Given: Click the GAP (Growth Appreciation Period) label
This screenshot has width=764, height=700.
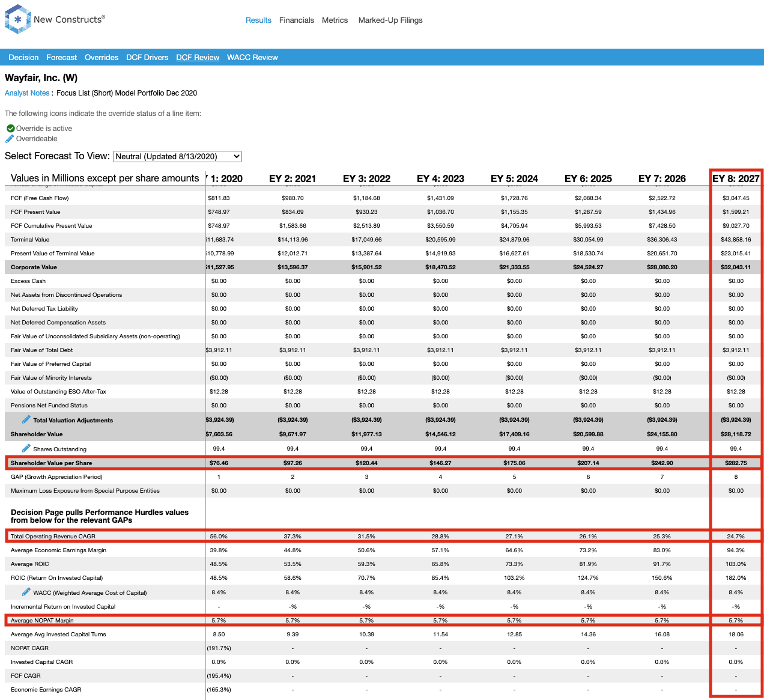Looking at the screenshot, I should (56, 477).
